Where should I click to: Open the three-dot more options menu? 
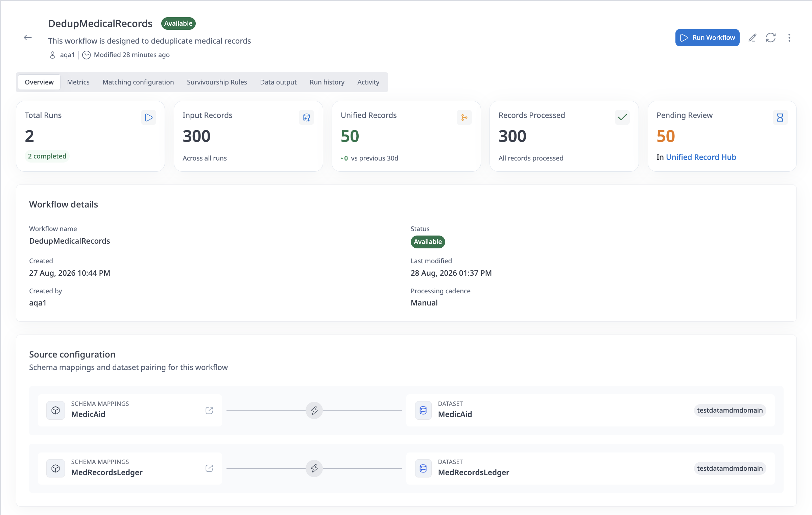789,38
